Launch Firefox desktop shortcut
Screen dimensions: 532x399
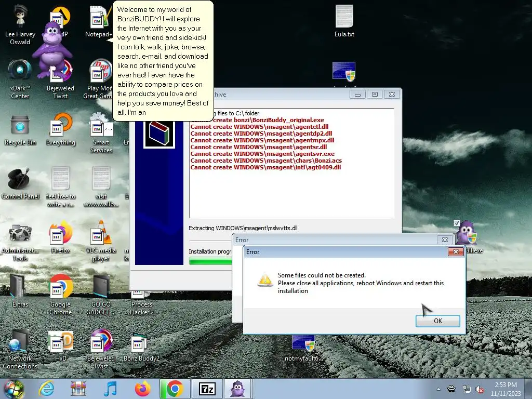pyautogui.click(x=60, y=237)
